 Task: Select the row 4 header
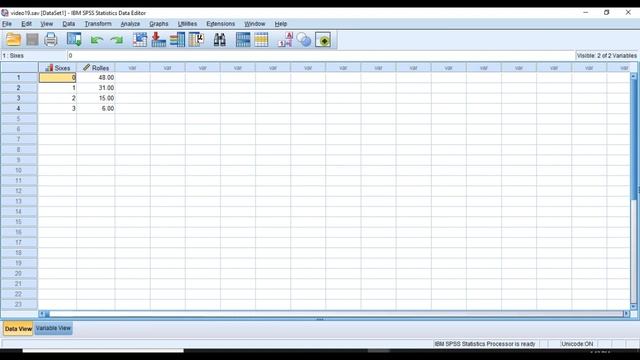(x=19, y=108)
